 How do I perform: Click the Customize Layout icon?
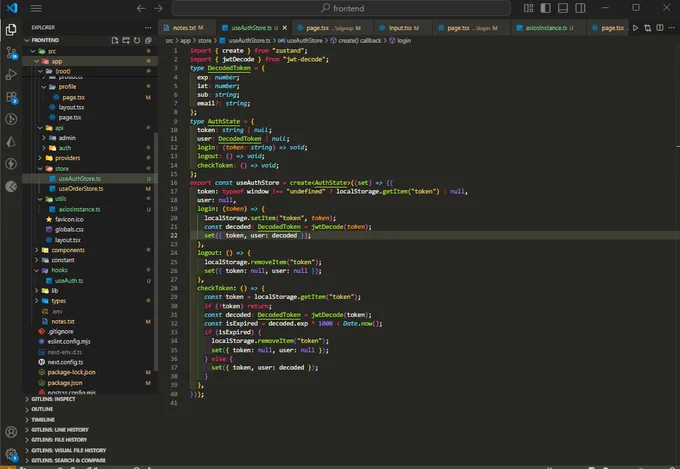[x=528, y=8]
